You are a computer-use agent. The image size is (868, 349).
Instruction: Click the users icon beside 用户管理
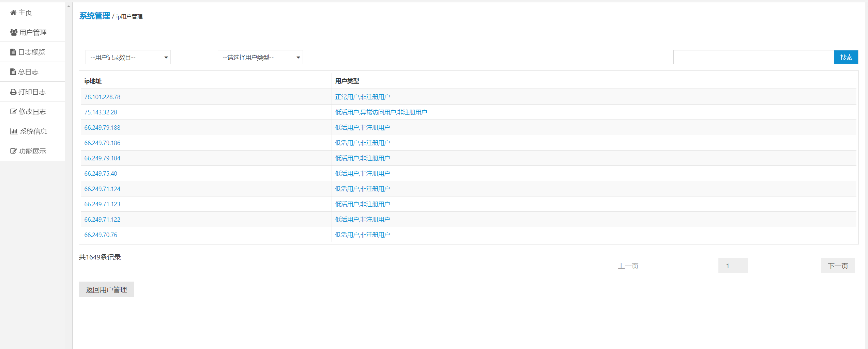pyautogui.click(x=14, y=32)
